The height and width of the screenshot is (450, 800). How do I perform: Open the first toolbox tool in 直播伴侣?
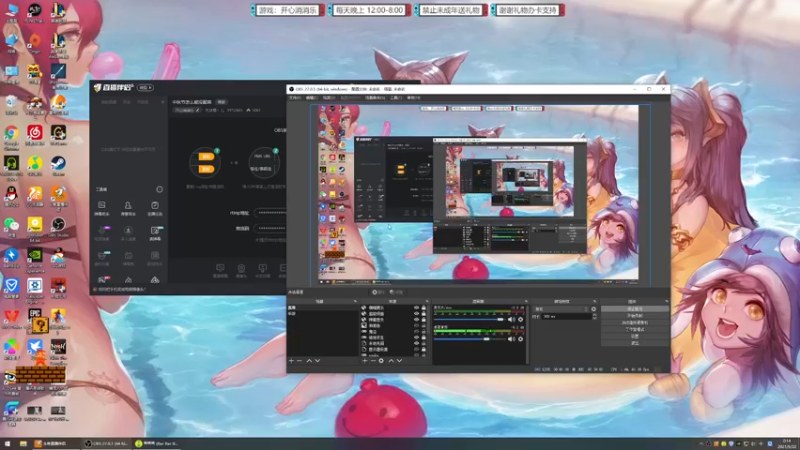coord(102,208)
